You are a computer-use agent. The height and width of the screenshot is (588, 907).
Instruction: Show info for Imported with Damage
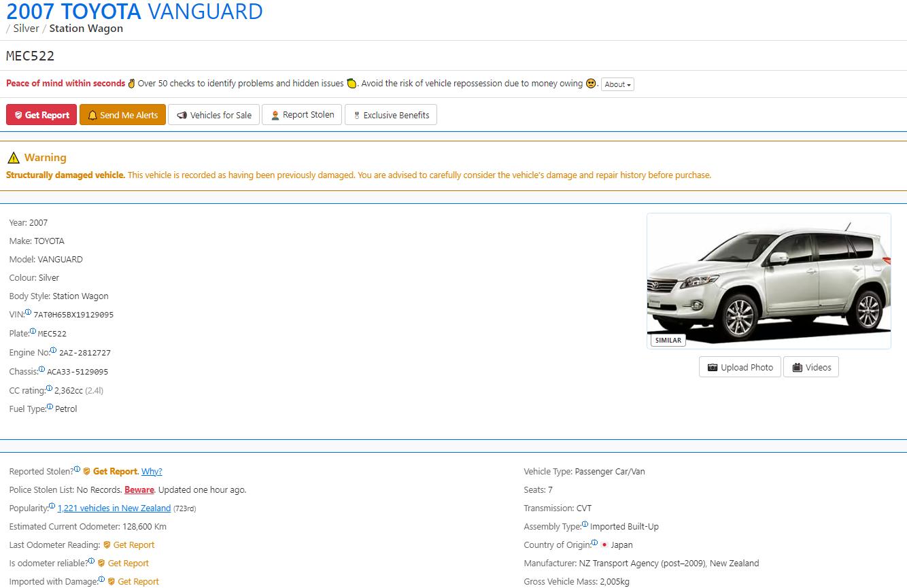pyautogui.click(x=101, y=579)
